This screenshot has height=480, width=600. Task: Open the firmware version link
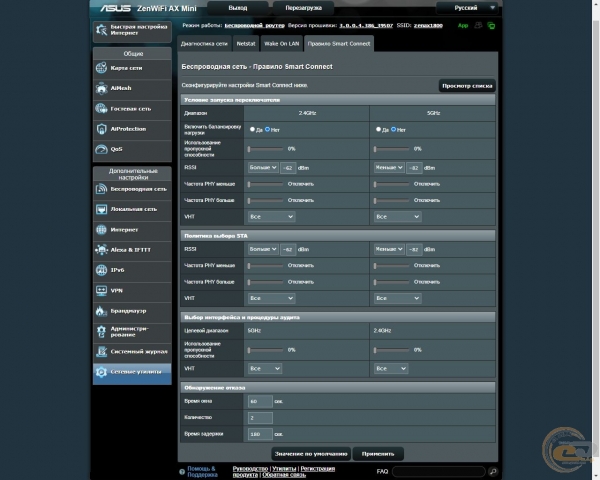pos(366,26)
